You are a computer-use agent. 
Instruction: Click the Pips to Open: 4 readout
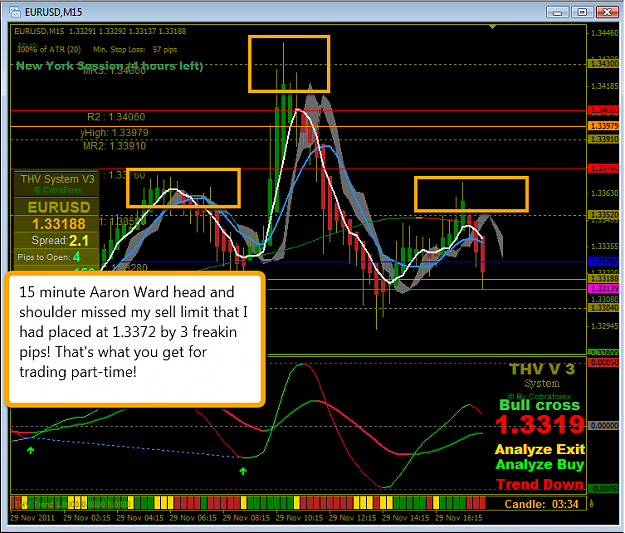(x=49, y=257)
